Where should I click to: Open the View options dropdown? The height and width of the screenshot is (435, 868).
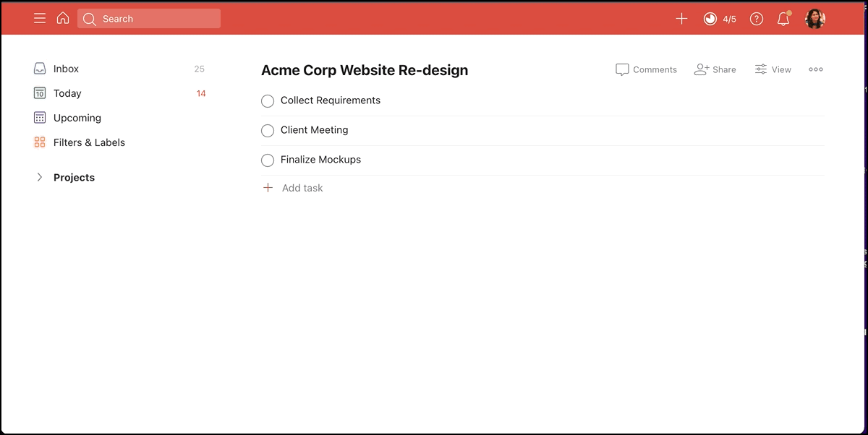coord(773,69)
